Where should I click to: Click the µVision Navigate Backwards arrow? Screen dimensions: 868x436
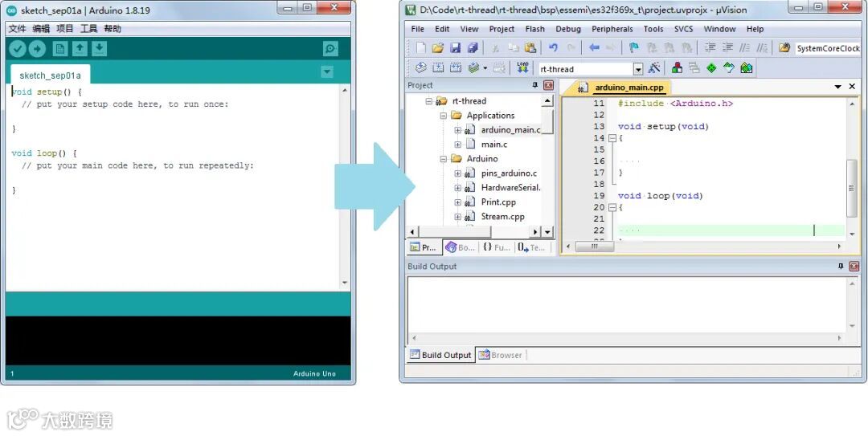(x=594, y=48)
